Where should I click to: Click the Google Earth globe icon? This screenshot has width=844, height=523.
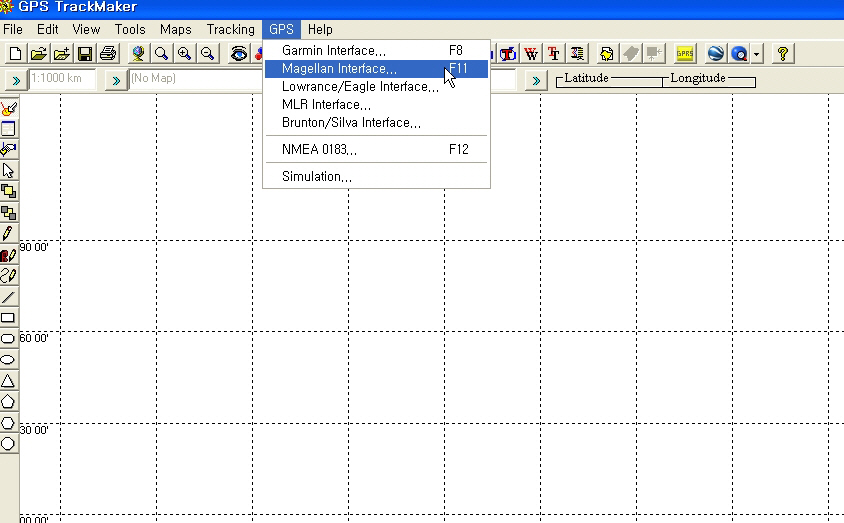click(715, 54)
